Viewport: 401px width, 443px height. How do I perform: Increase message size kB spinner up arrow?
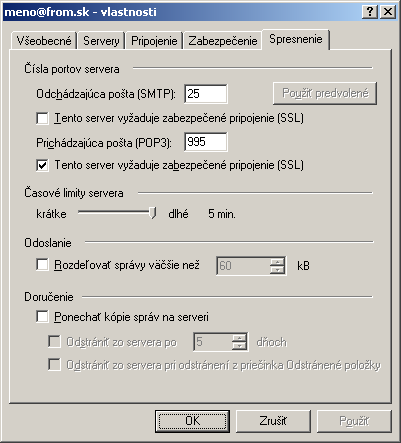pyautogui.click(x=277, y=262)
